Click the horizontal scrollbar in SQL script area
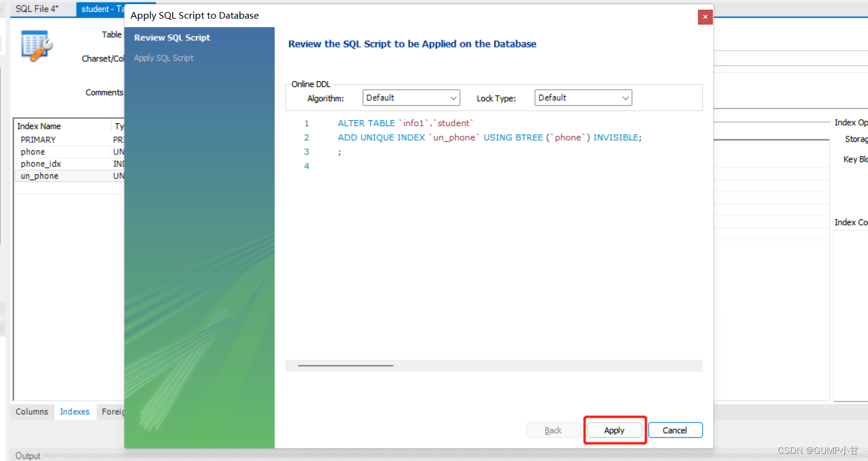 346,365
